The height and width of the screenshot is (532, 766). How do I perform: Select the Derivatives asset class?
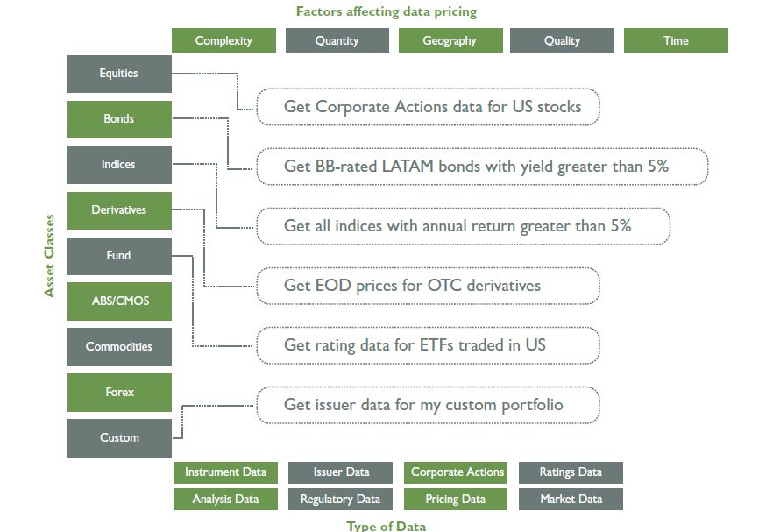119,210
